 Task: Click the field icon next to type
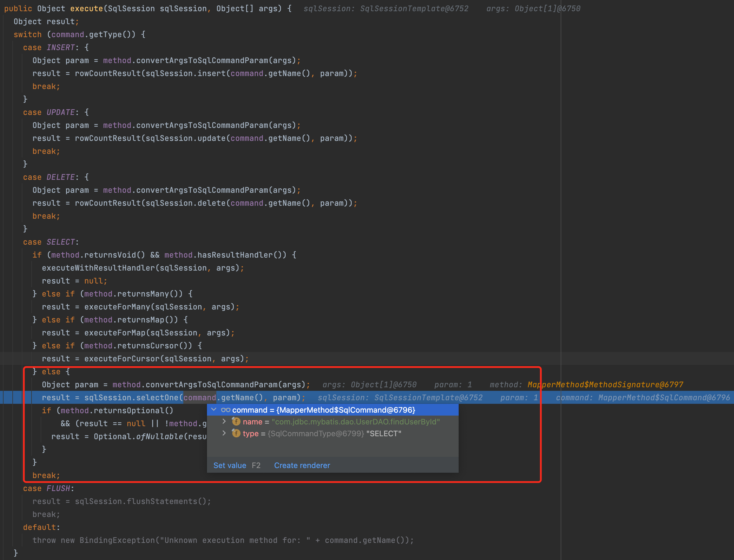(236, 433)
